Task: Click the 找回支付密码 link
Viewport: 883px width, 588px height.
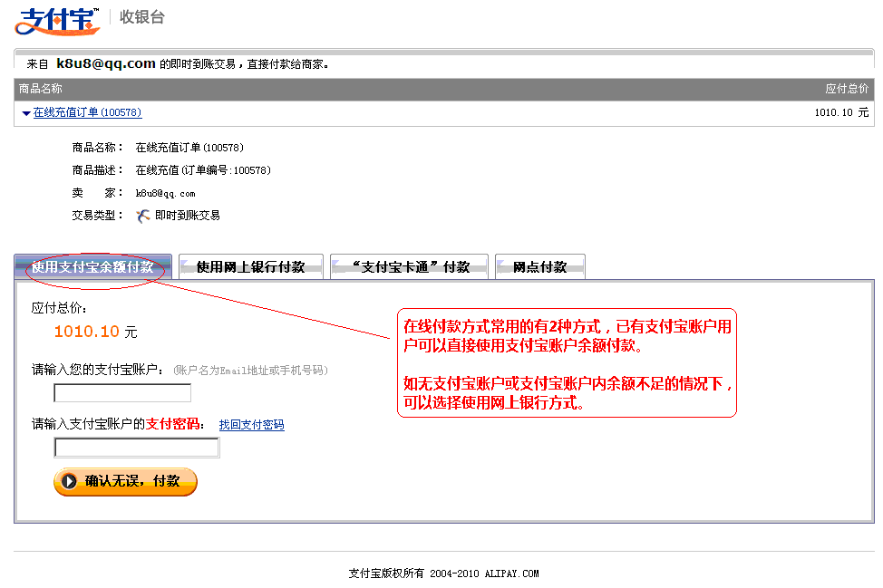Action: (x=252, y=425)
